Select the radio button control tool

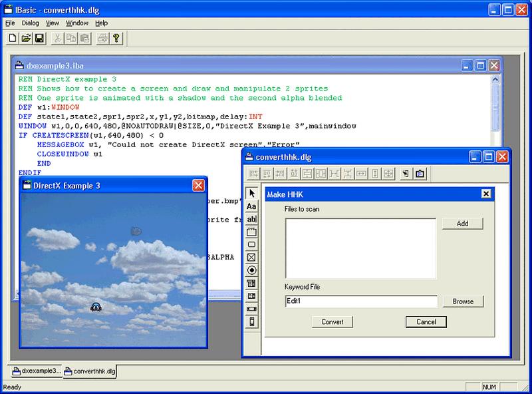(x=251, y=270)
